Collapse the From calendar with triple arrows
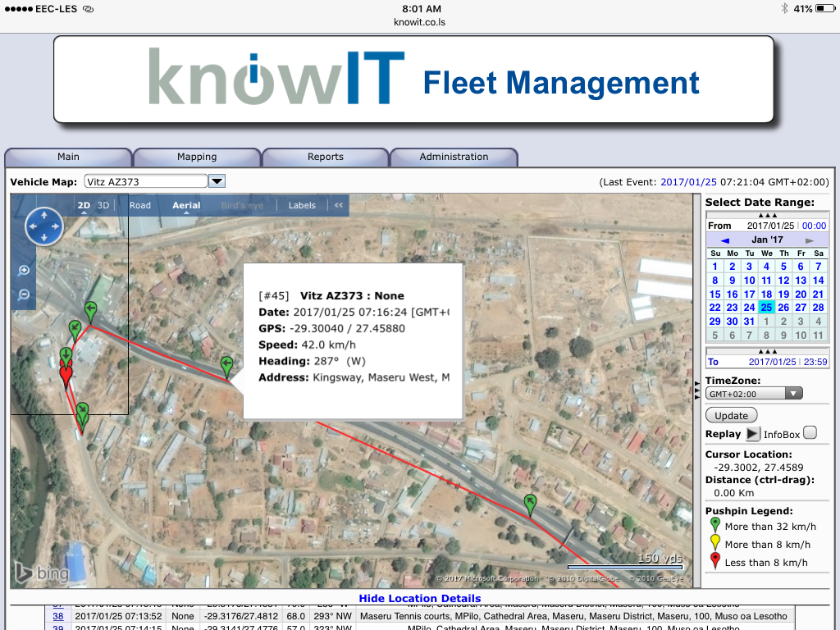The width and height of the screenshot is (840, 630). coord(767,215)
